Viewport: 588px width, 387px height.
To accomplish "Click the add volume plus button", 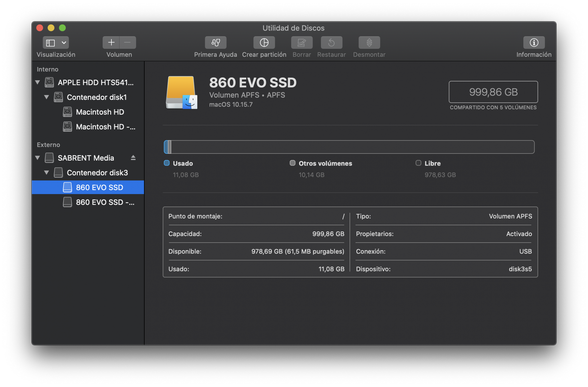I will point(111,43).
